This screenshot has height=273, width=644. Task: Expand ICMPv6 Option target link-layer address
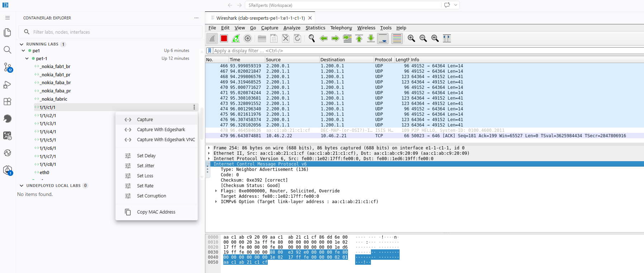(x=216, y=202)
